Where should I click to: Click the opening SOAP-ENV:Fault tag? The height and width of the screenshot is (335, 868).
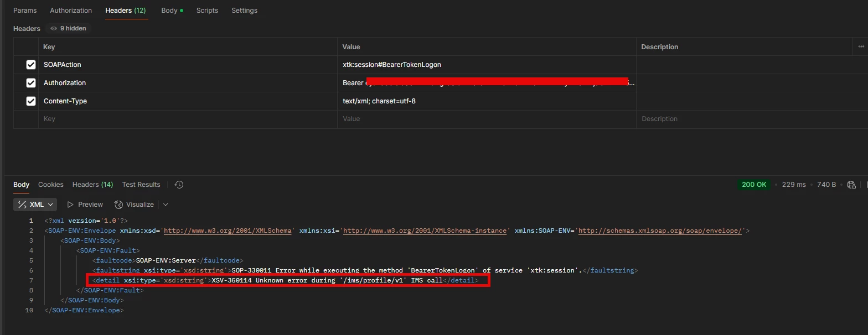[108, 250]
